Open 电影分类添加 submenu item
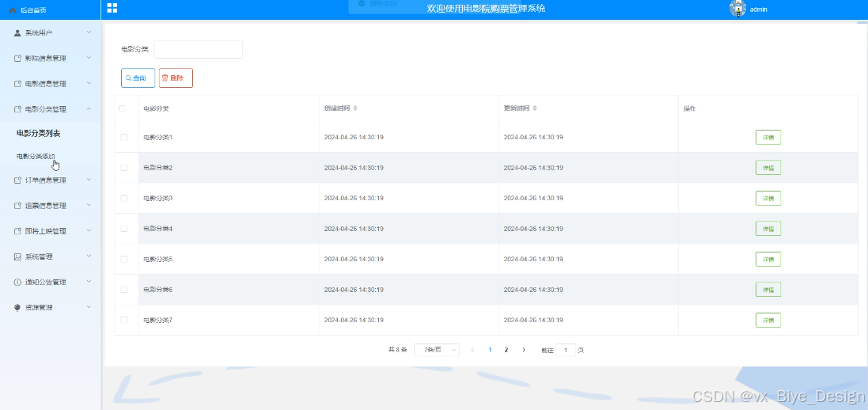 [36, 156]
